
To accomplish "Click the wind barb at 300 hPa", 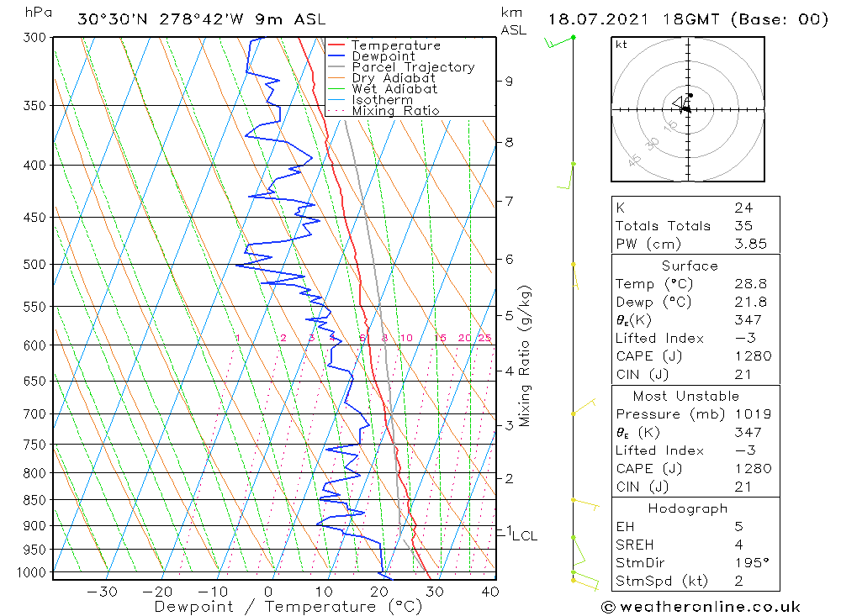I will [x=559, y=41].
